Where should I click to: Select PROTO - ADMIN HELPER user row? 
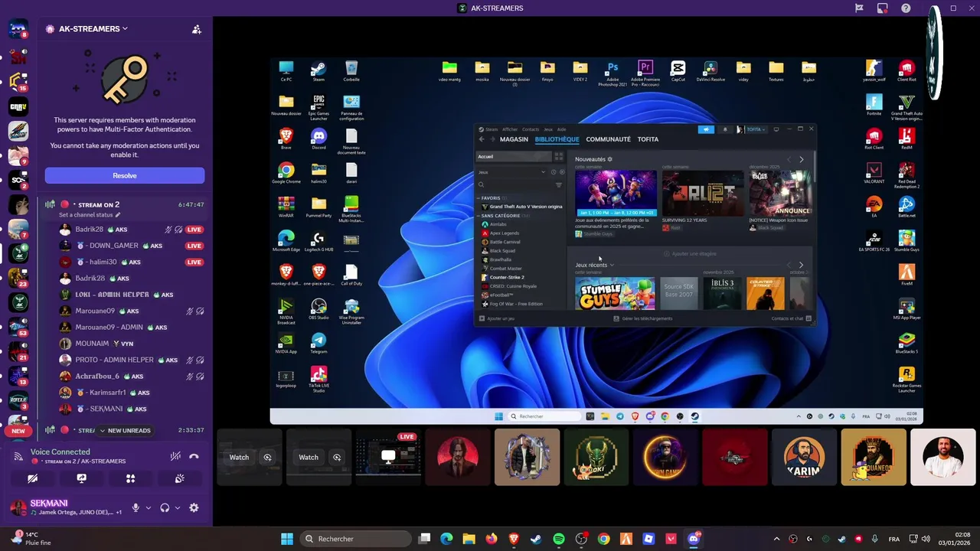[130, 360]
